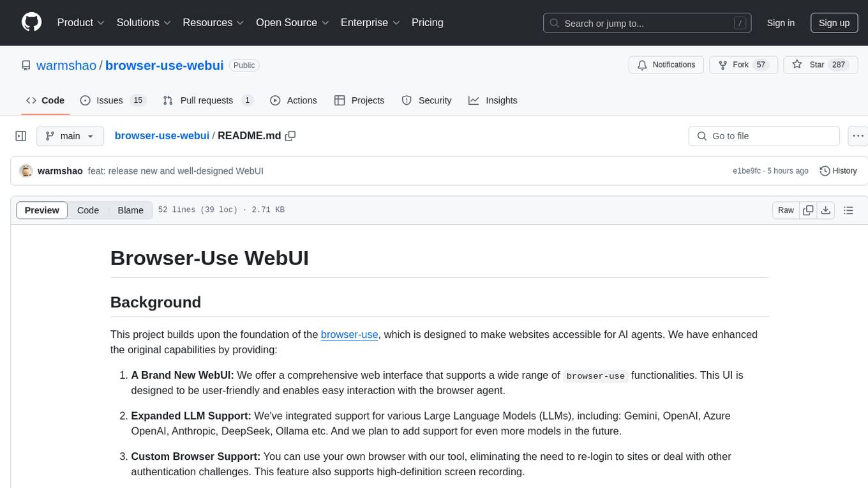Open the commit message link
This screenshot has height=488, width=868.
tap(176, 171)
